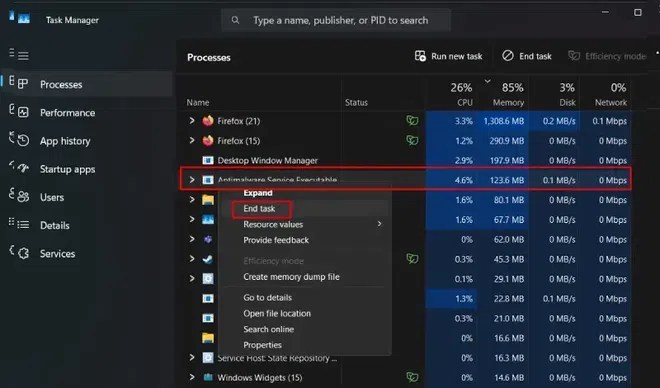The width and height of the screenshot is (660, 388).
Task: Click folder icon in the 80.1 MB row
Action: coord(208,199)
